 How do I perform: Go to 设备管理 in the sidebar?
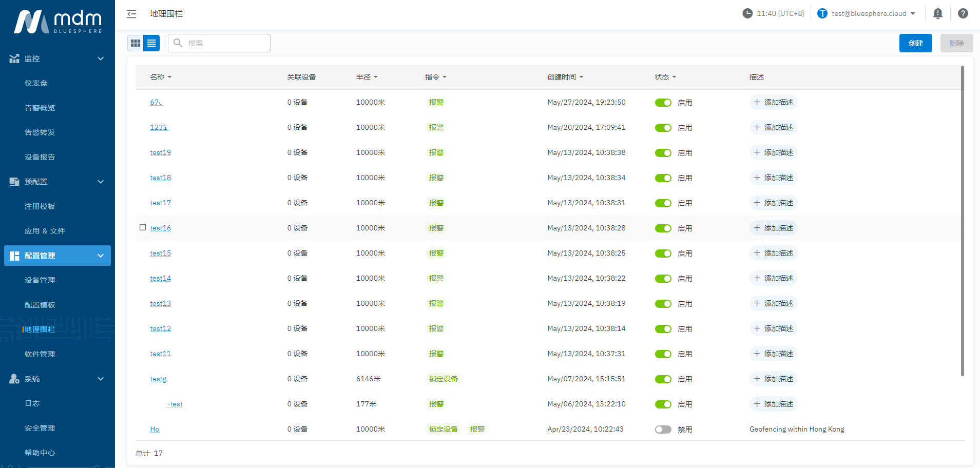pyautogui.click(x=40, y=280)
